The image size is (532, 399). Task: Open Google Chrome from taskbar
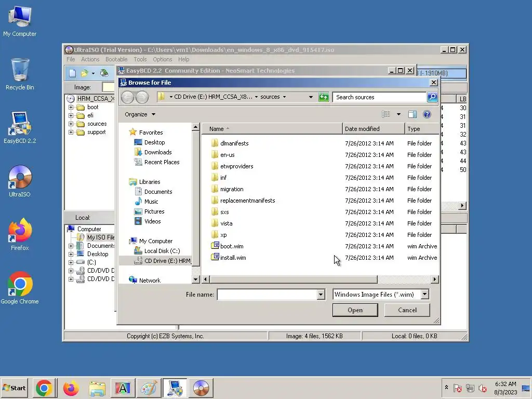(44, 388)
